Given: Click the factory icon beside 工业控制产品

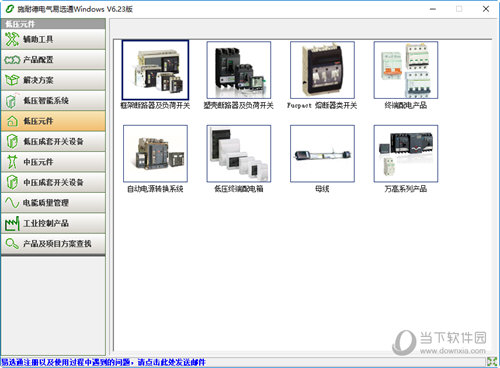Looking at the screenshot, I should pyautogui.click(x=12, y=224).
